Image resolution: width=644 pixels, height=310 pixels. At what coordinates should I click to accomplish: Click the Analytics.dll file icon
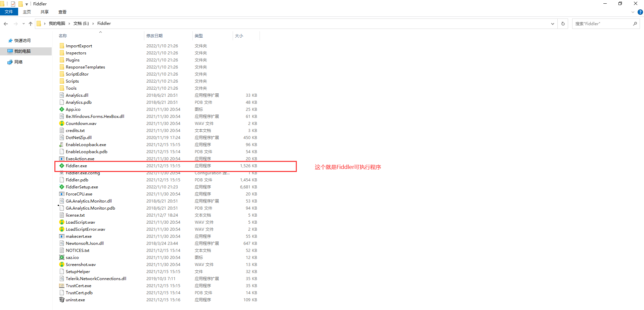(x=62, y=95)
